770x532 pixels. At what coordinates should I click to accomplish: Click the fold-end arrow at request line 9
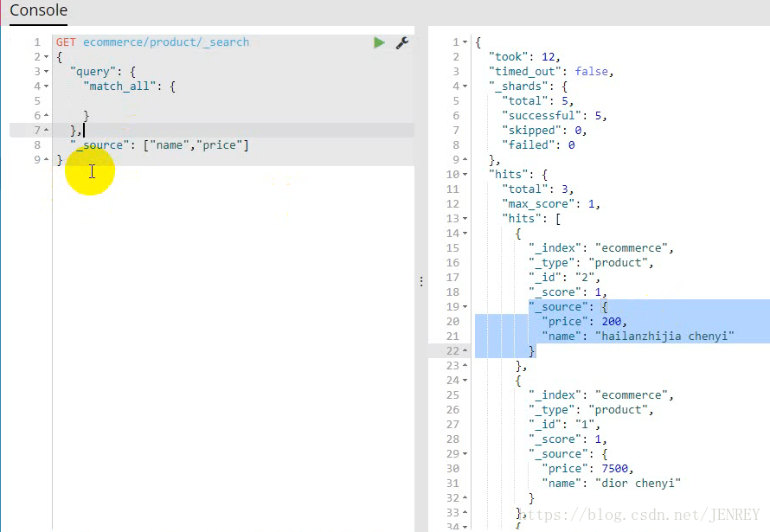point(46,159)
